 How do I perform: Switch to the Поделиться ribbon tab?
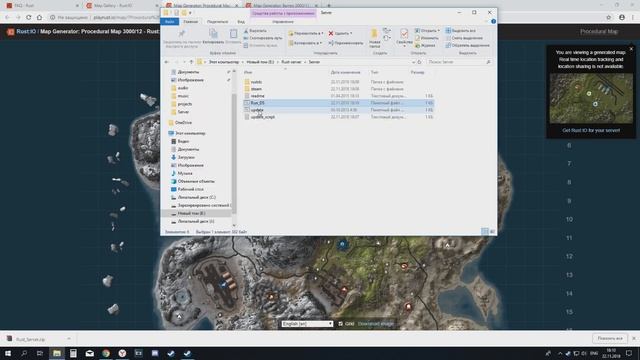coord(217,22)
